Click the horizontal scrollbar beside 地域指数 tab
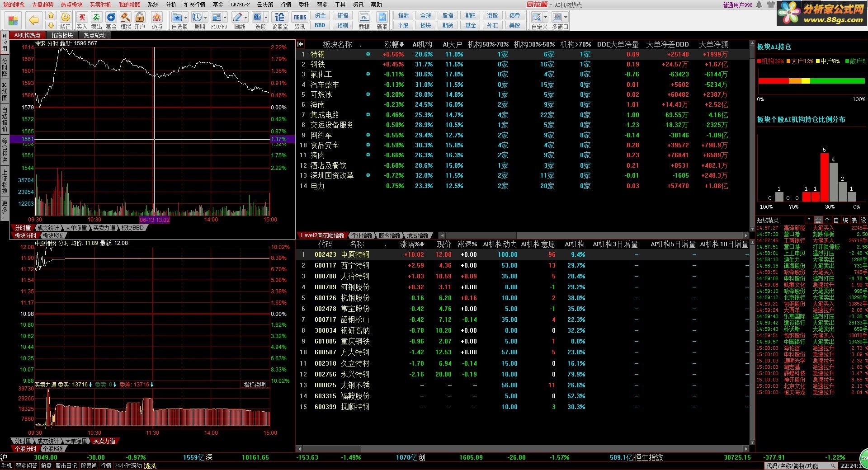 [594, 235]
